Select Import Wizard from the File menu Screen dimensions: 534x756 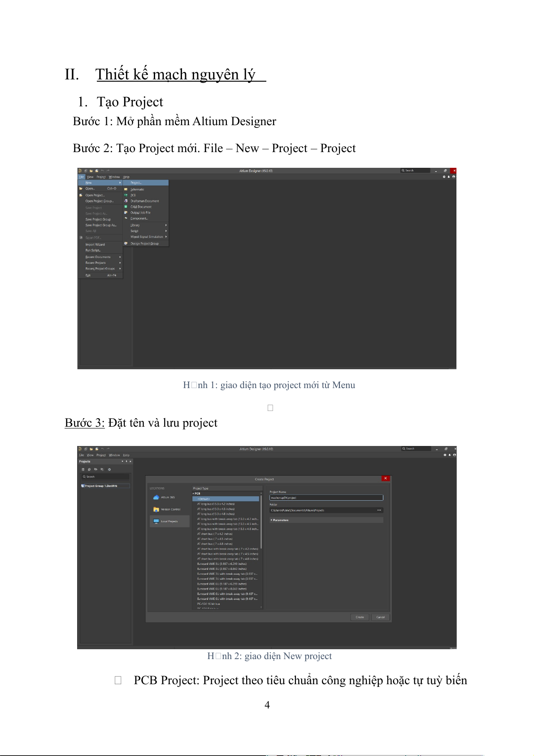(95, 245)
